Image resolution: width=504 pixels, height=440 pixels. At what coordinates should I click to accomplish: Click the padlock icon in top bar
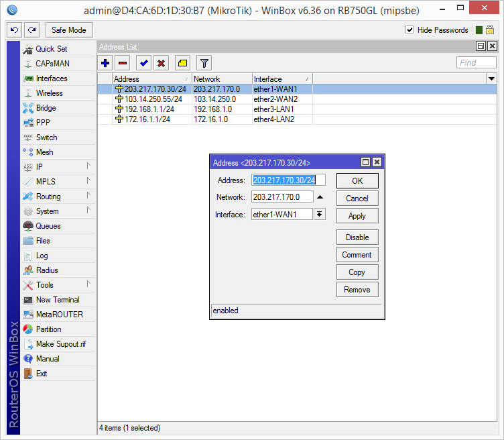tap(490, 30)
